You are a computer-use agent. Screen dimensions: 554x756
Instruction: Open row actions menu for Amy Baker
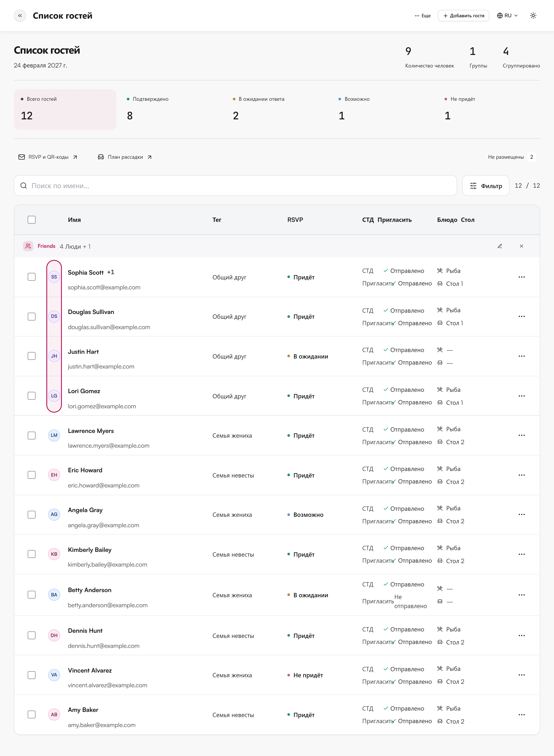pos(522,714)
